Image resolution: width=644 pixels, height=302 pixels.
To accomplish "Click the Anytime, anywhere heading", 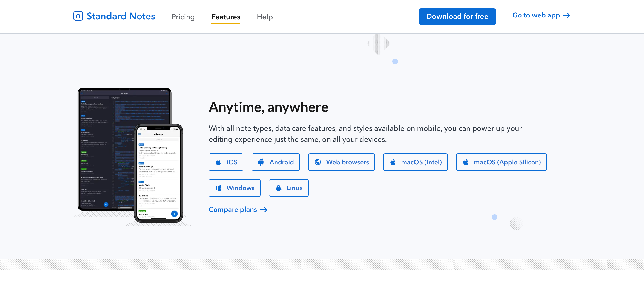I will 268,107.
